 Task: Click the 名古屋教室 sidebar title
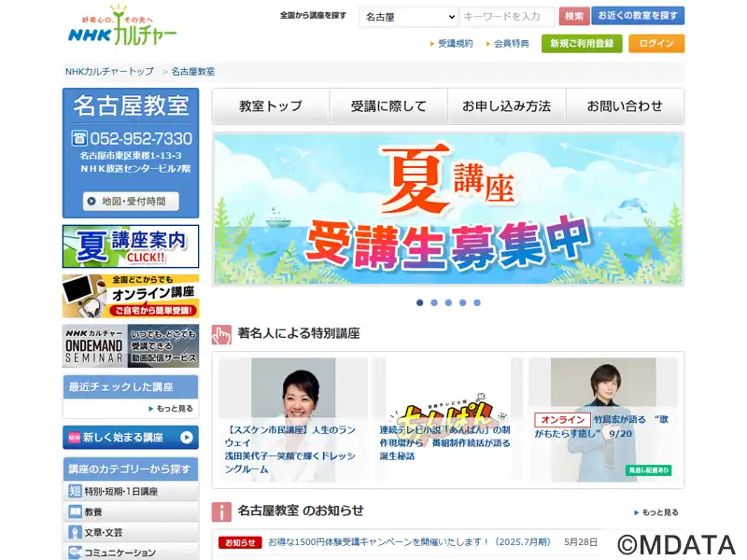coord(131,105)
